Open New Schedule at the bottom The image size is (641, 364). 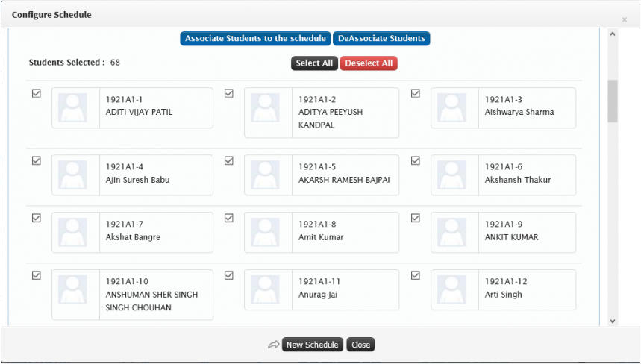coord(313,345)
